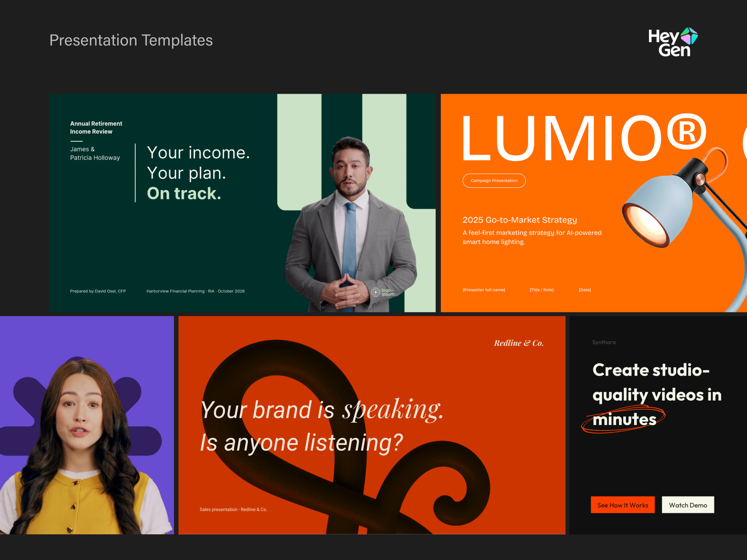Click 'Sales presentation - Redline & Co.' caption
Image resolution: width=747 pixels, height=560 pixels.
pos(233,509)
